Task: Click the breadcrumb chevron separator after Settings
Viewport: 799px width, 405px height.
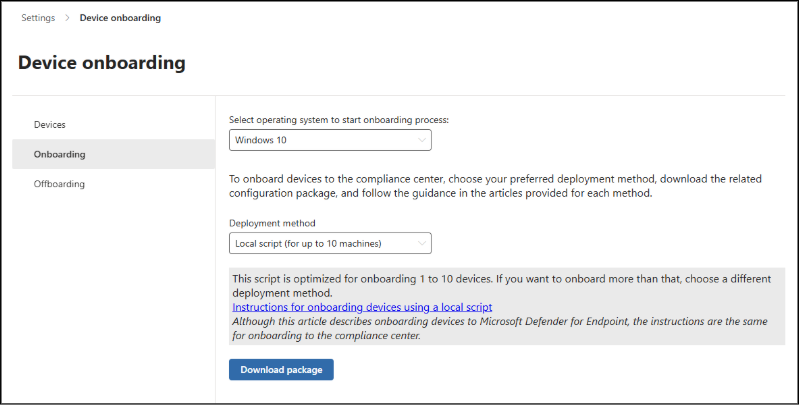Action: 68,18
